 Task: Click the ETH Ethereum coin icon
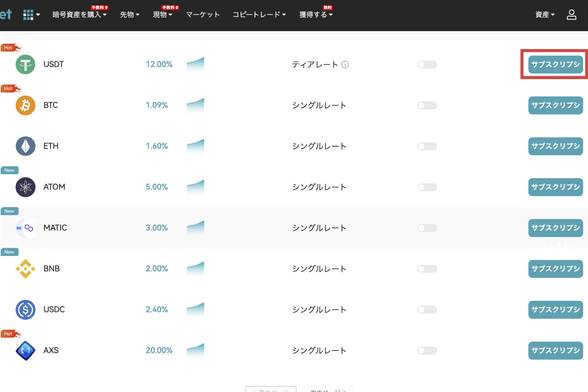(25, 146)
